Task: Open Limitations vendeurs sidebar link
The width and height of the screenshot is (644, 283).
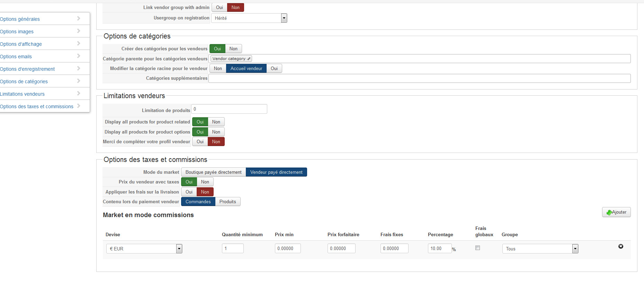Action: pos(22,94)
